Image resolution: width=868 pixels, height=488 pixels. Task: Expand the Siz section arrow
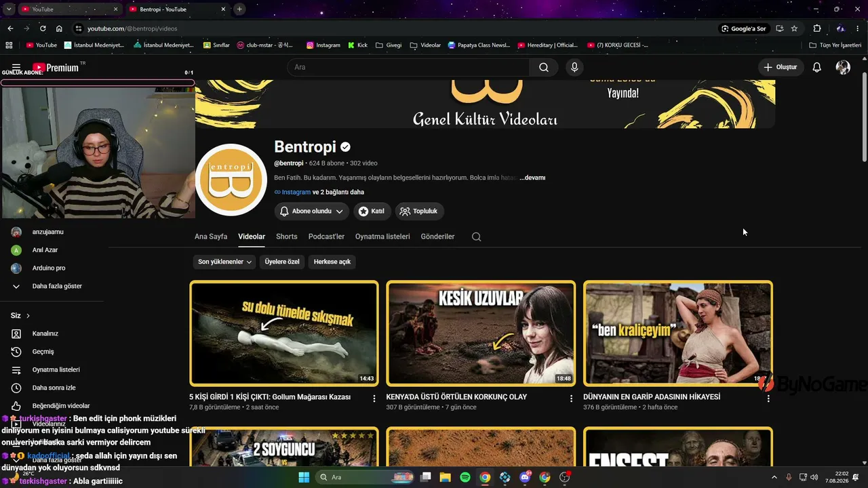[28, 316]
